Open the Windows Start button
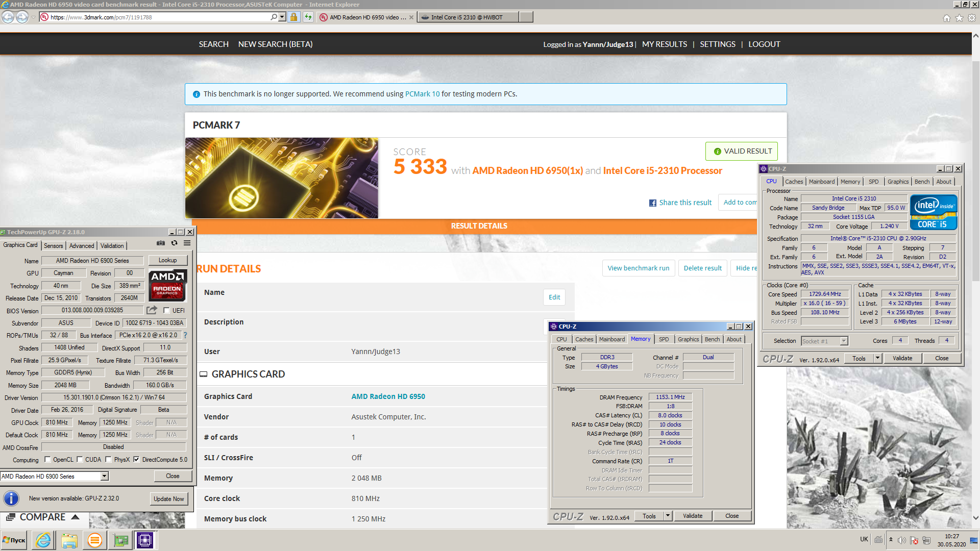 [x=14, y=540]
